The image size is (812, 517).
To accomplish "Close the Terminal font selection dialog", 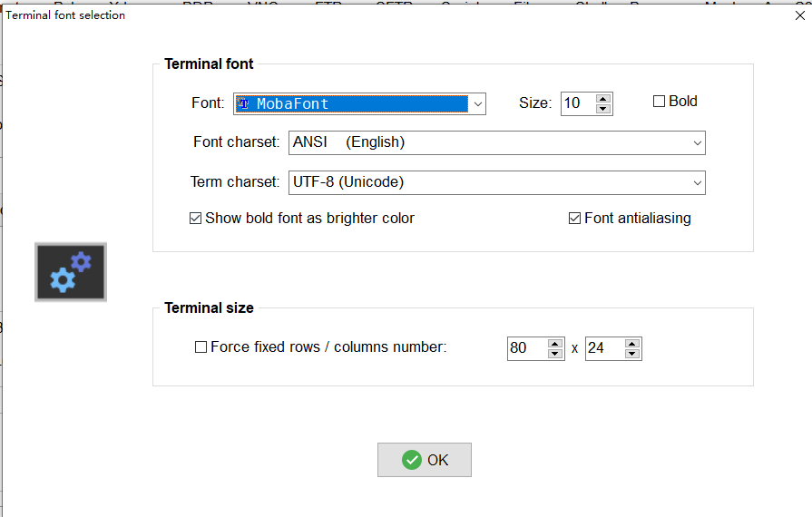I will tap(799, 15).
